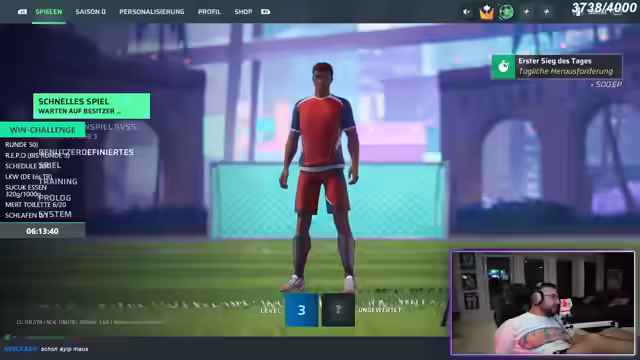Viewport: 640px width, 360px height.
Task: Open the PROLOG menu entry
Action: pos(55,198)
